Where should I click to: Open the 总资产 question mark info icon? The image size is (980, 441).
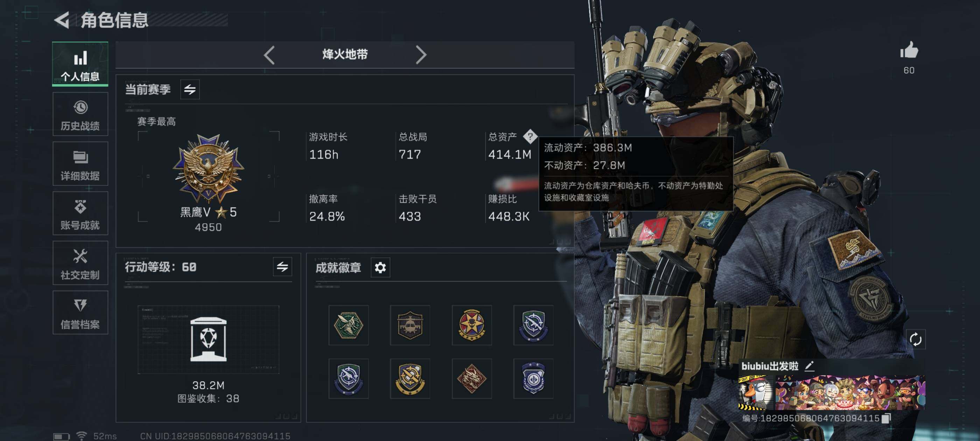tap(530, 136)
